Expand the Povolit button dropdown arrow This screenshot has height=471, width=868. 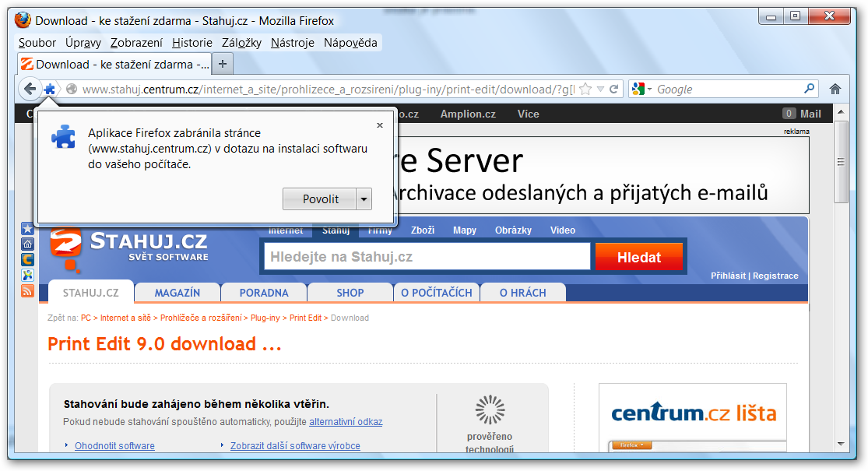coord(364,199)
